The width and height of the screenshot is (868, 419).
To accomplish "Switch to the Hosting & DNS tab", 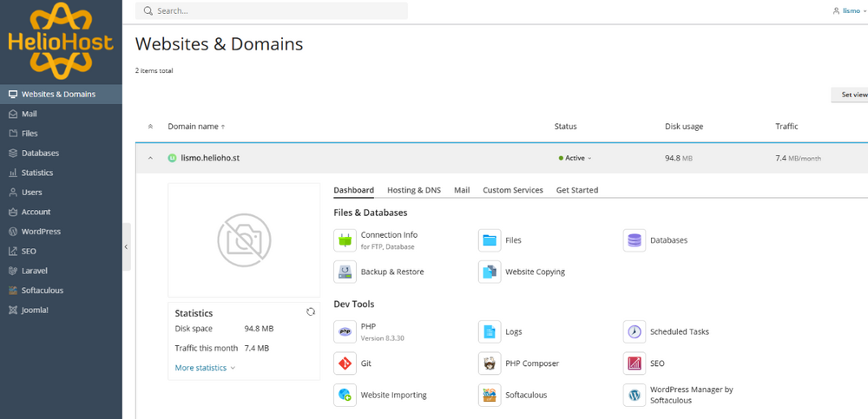I will click(413, 190).
